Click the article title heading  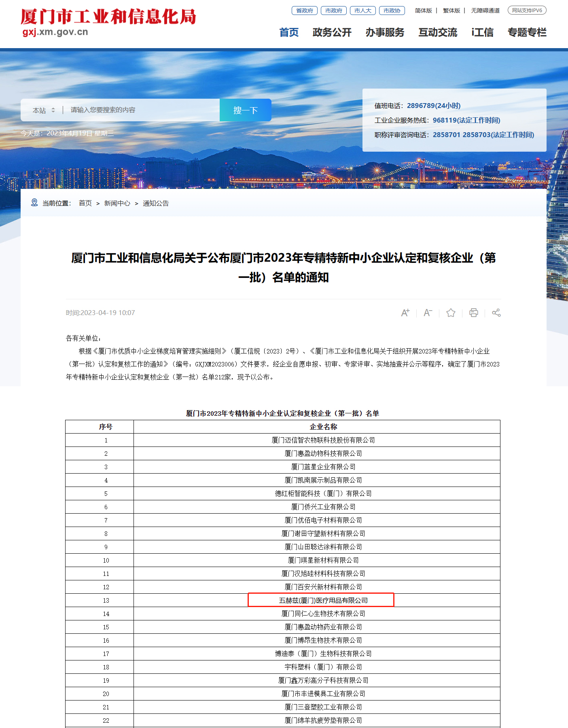click(x=284, y=267)
